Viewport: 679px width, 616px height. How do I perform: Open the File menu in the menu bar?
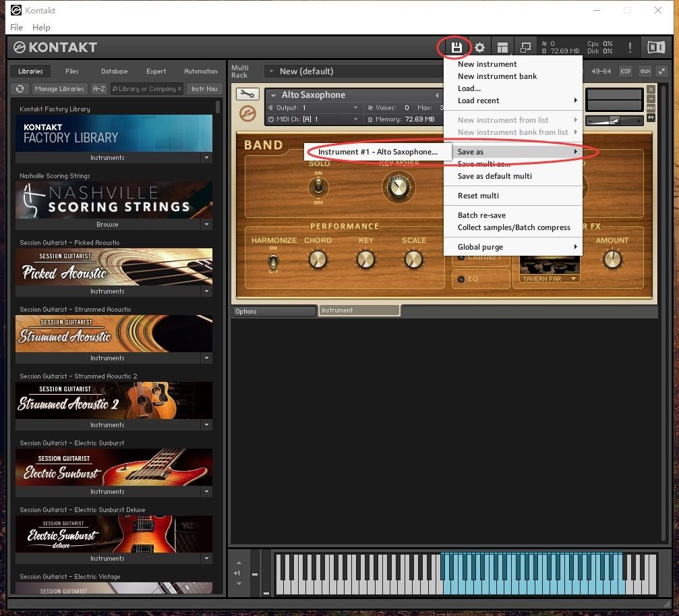(16, 27)
